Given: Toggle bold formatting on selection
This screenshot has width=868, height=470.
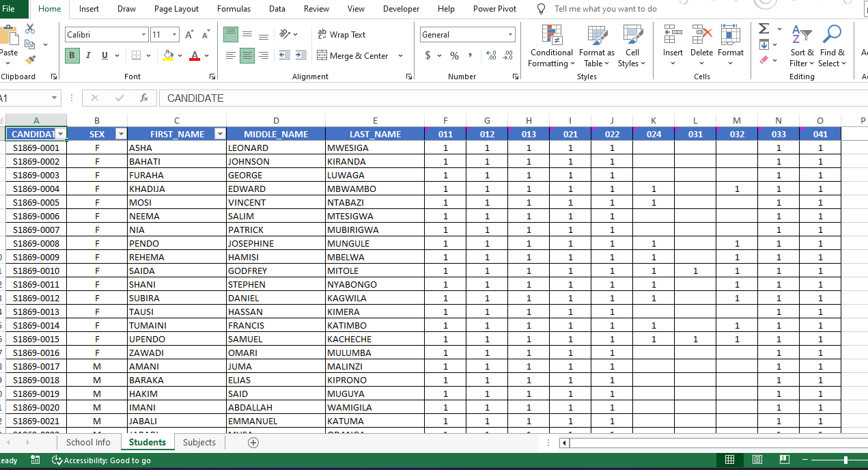Looking at the screenshot, I should (71, 55).
